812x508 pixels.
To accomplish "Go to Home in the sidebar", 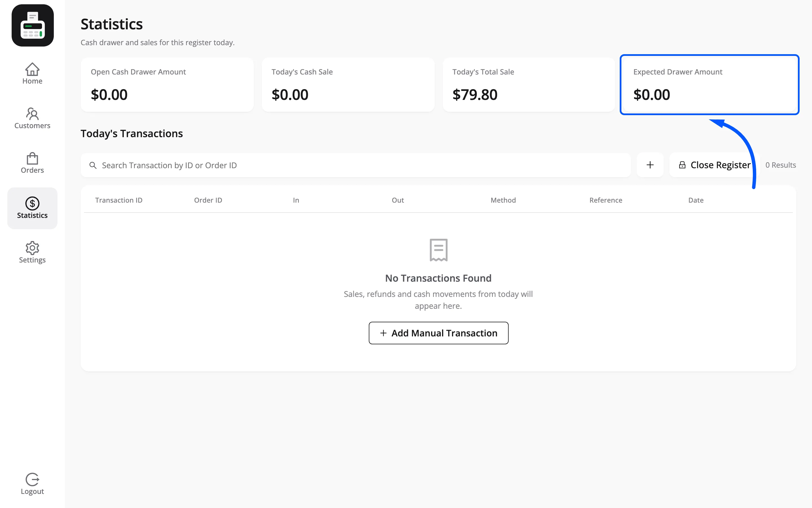I will [x=32, y=74].
